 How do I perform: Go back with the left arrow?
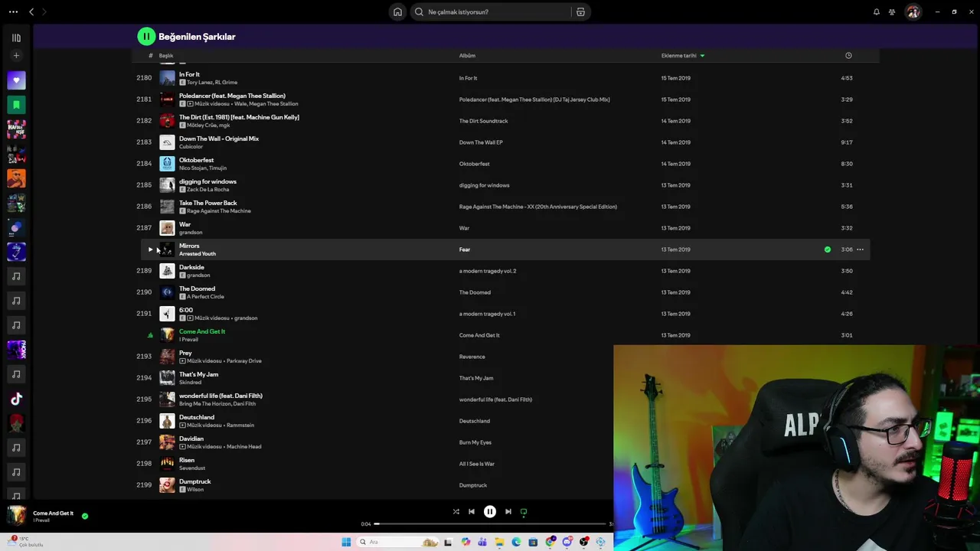[x=31, y=11]
